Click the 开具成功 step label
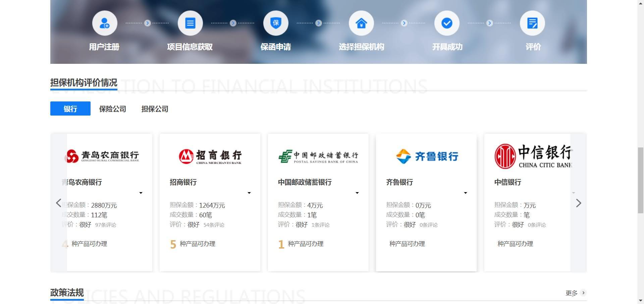644x304 pixels. [x=447, y=47]
